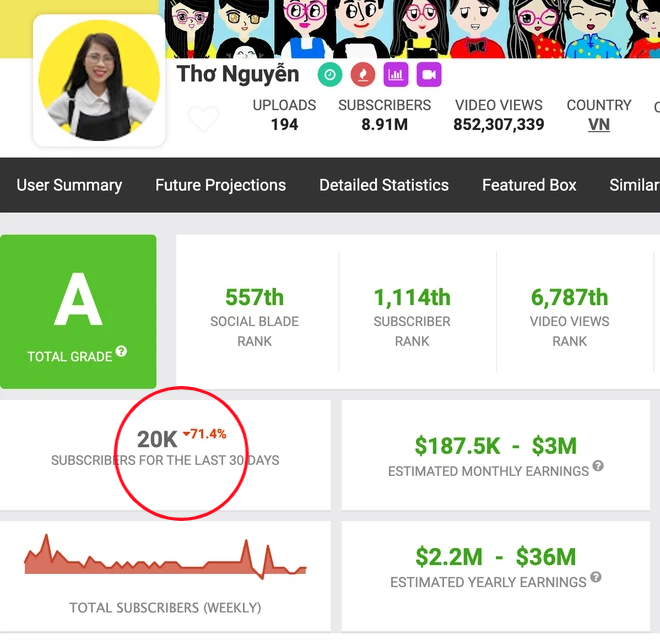660x640 pixels.
Task: Follow the VN country link
Action: point(599,125)
